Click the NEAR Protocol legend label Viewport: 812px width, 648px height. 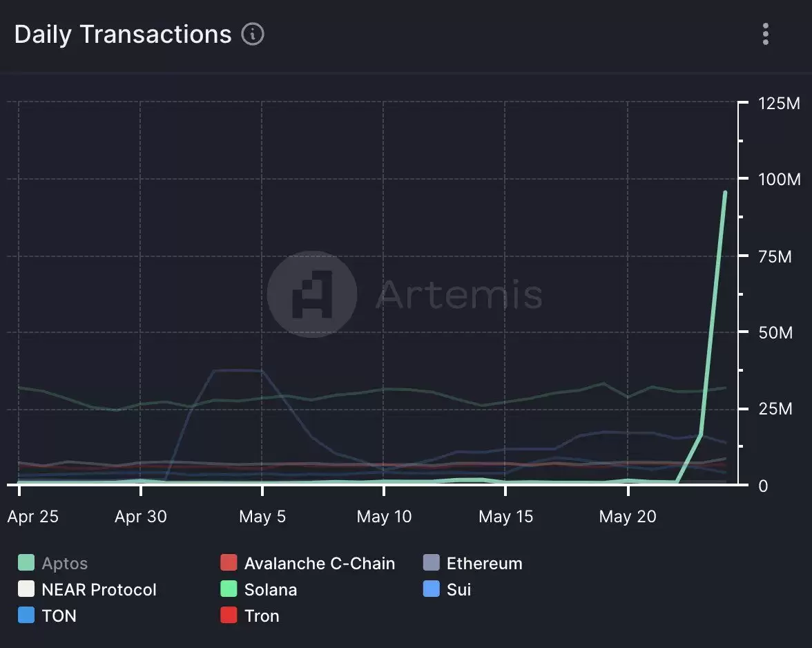coord(99,590)
